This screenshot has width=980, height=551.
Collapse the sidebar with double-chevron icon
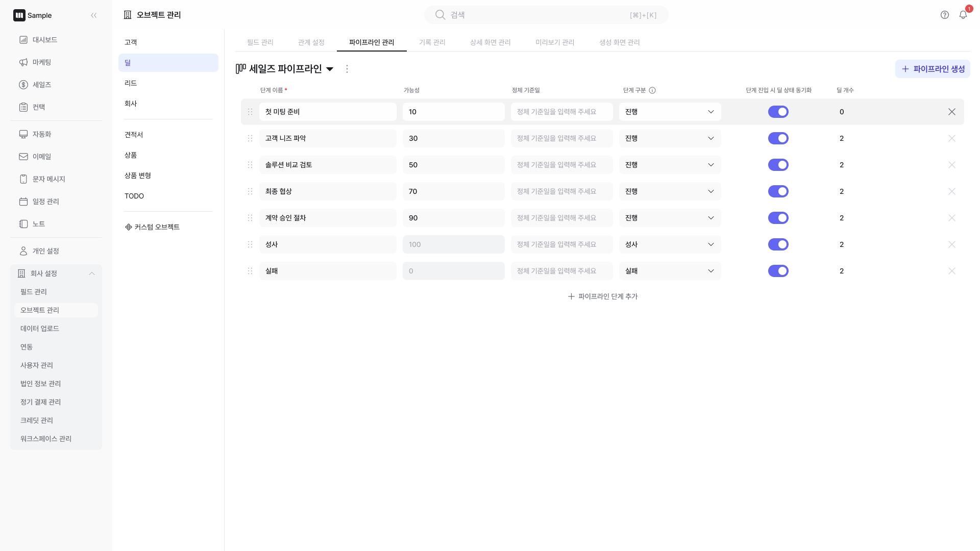(94, 15)
